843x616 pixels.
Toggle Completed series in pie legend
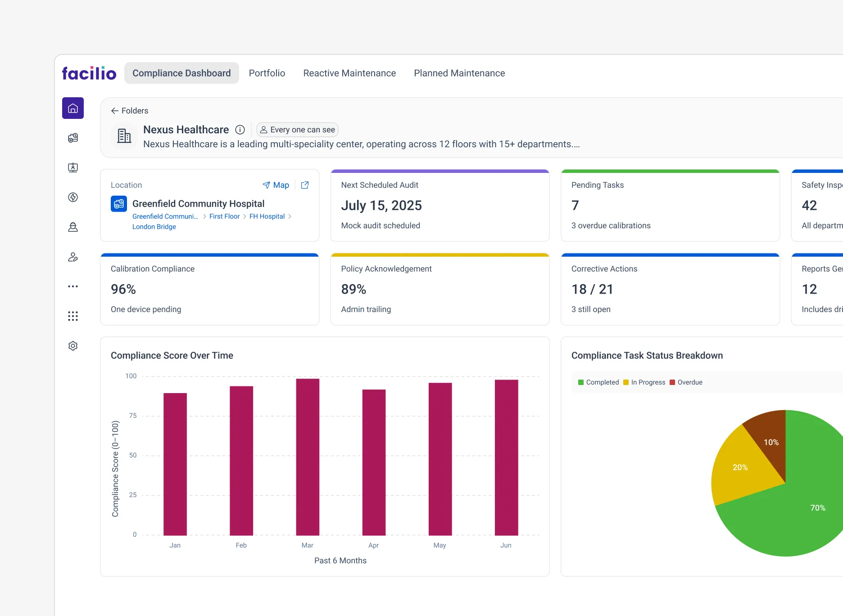pyautogui.click(x=598, y=382)
